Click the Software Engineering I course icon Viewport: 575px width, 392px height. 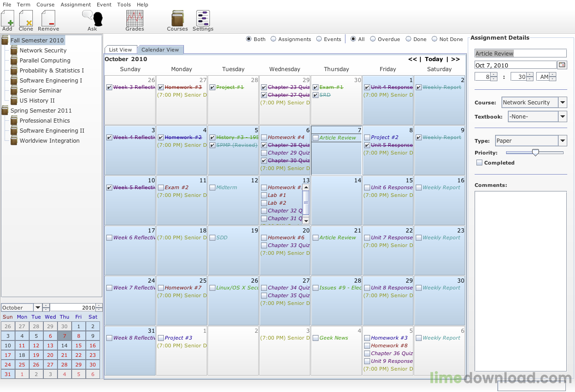tap(14, 80)
